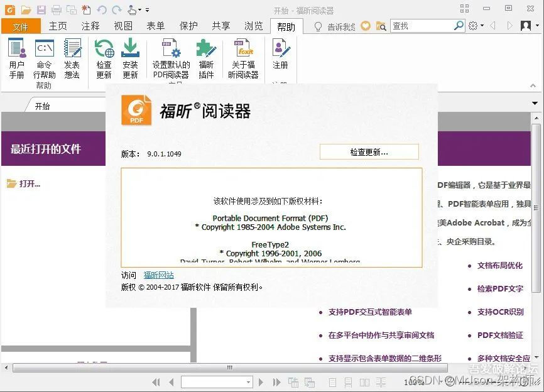Set default PDF reader (设置默认的PDF阅读器)

171,58
